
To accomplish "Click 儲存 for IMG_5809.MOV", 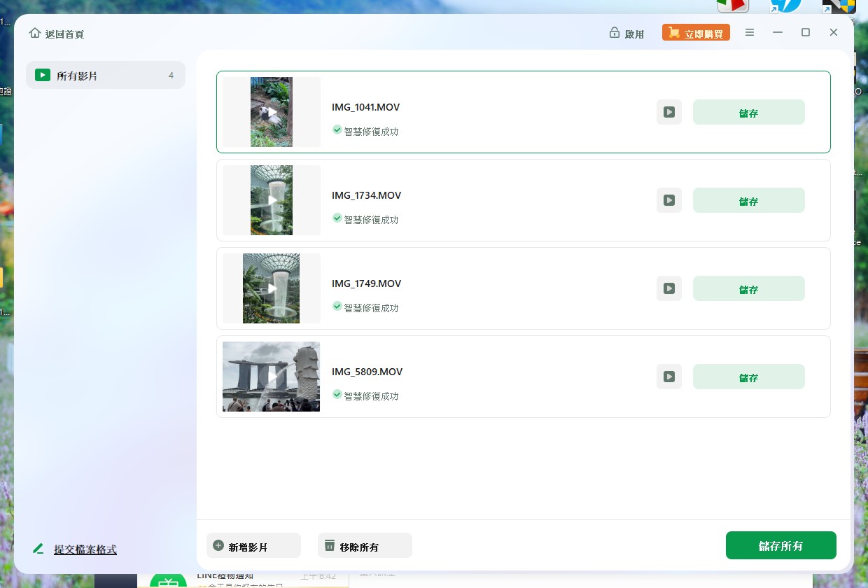I will pos(749,377).
